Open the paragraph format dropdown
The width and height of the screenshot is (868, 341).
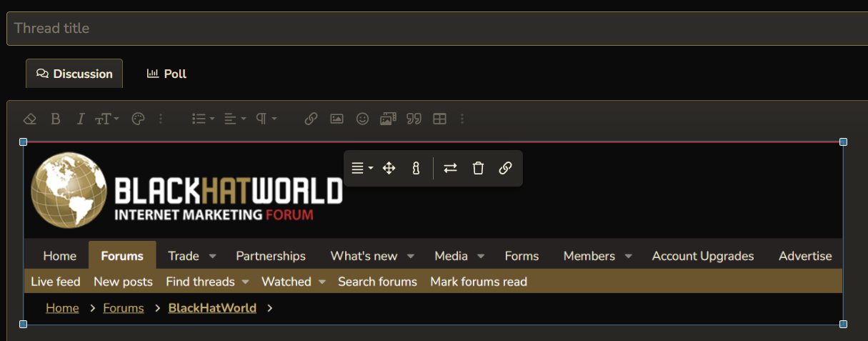tap(266, 119)
